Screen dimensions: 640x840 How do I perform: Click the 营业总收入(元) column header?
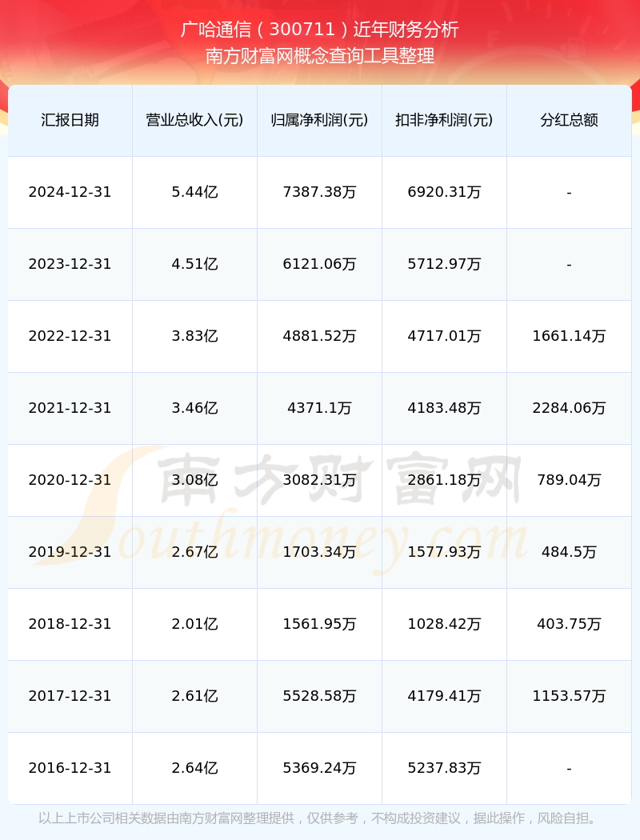point(194,120)
